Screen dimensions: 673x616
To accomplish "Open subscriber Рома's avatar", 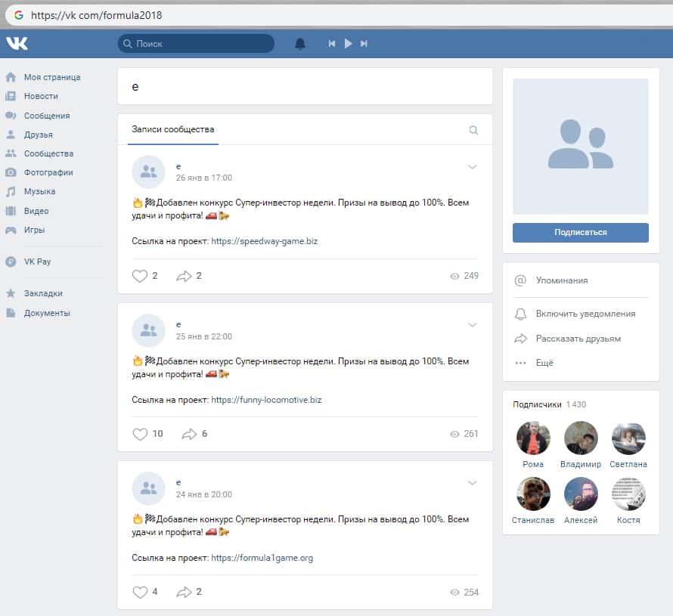I will (533, 438).
